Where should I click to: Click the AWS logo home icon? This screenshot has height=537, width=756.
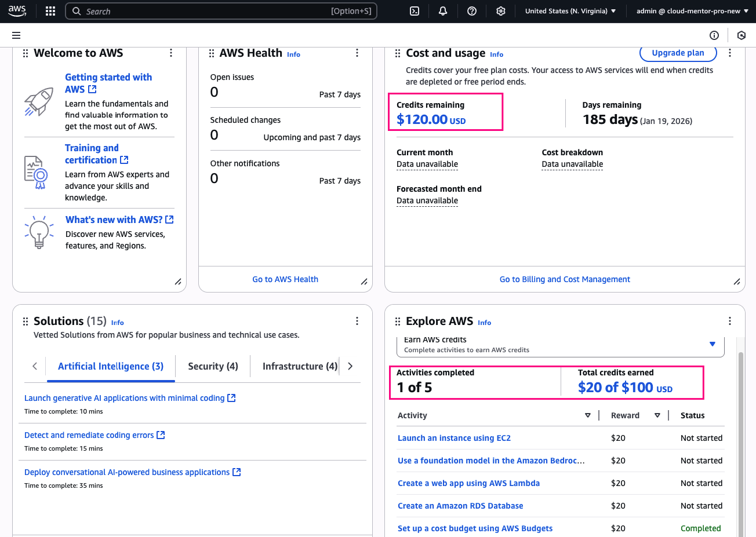tap(17, 11)
